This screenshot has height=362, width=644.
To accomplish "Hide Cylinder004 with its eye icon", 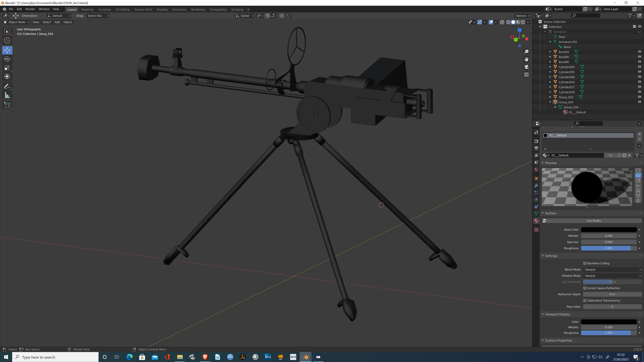I will (x=639, y=67).
